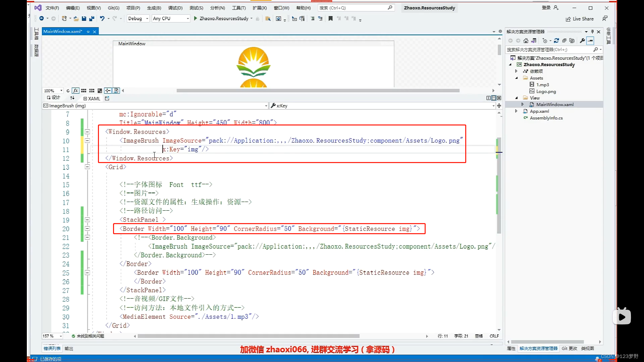Toggle snap to gridlines in designer
Screen dimensions: 644x362
(x=92, y=91)
